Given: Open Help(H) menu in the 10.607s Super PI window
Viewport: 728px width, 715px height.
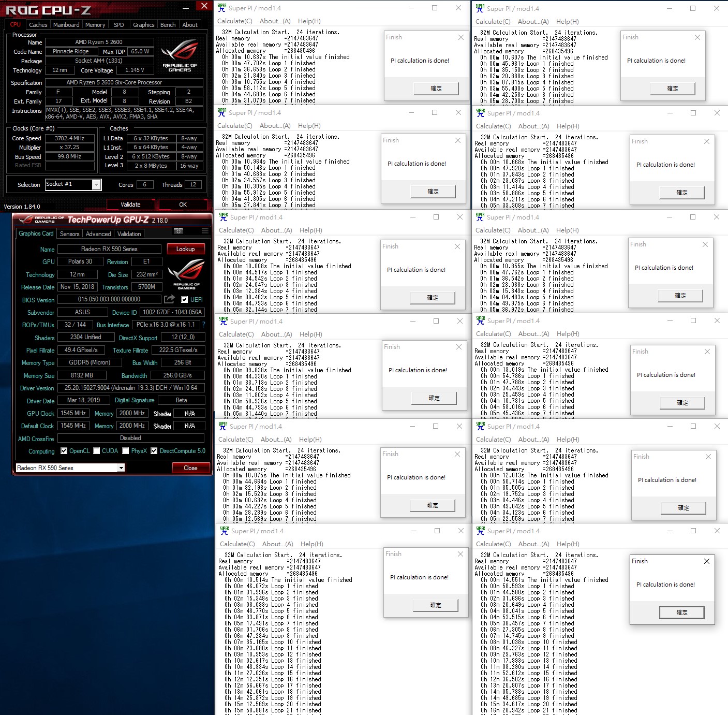Looking at the screenshot, I should pyautogui.click(x=568, y=22).
